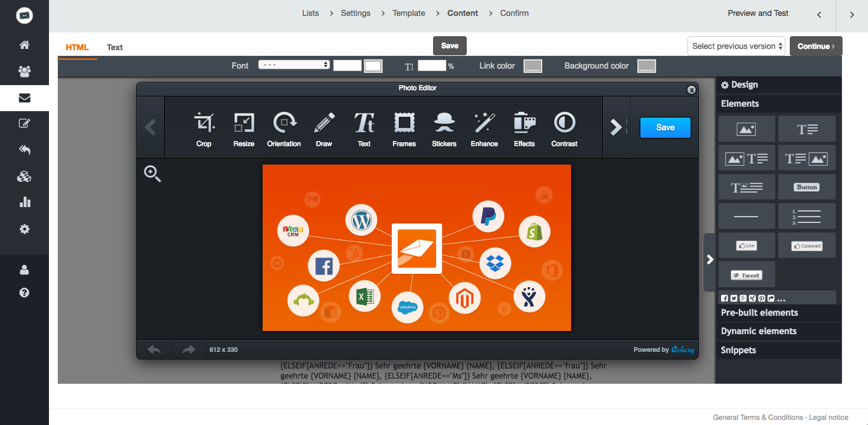Click the top Save button
This screenshot has width=868, height=425.
point(450,46)
